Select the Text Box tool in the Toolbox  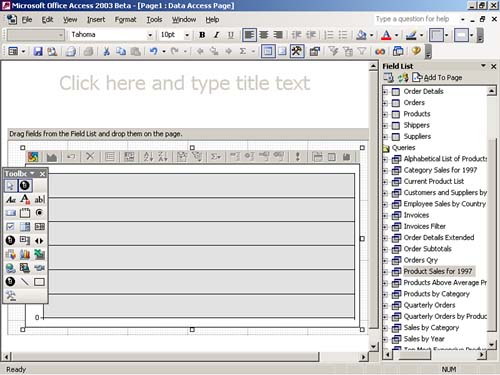click(x=39, y=199)
